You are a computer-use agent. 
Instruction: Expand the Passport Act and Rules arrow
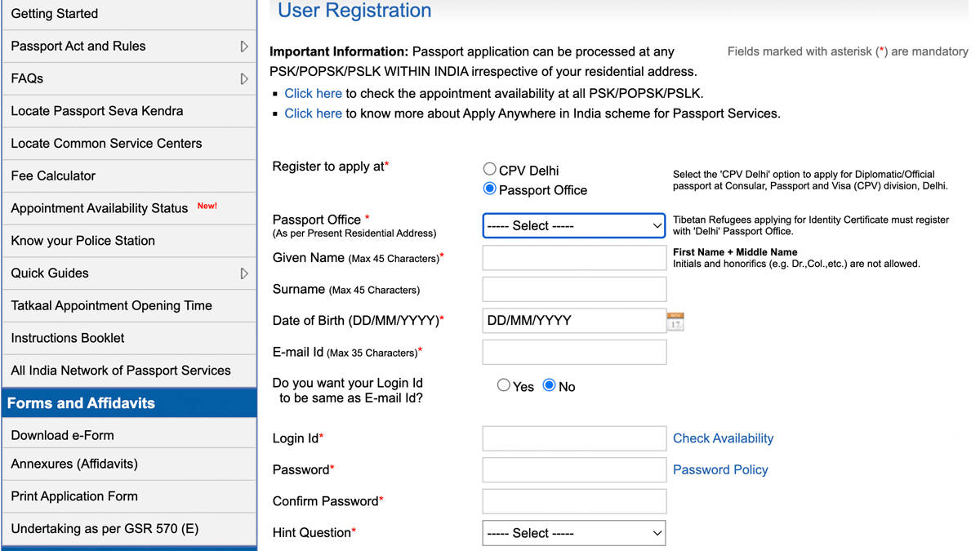[244, 47]
